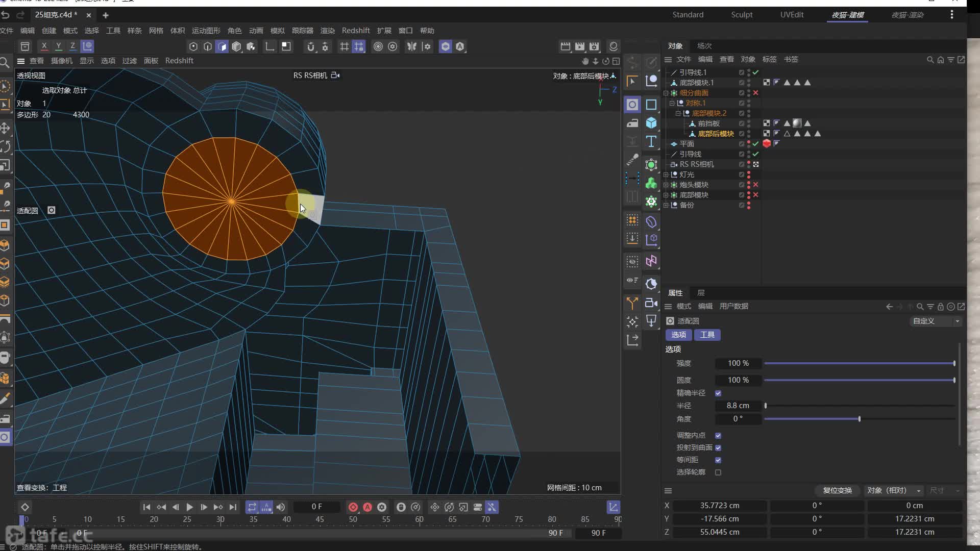Open the 对象 (相对) coordinate dropdown
Viewport: 980px width, 551px height.
click(x=894, y=491)
